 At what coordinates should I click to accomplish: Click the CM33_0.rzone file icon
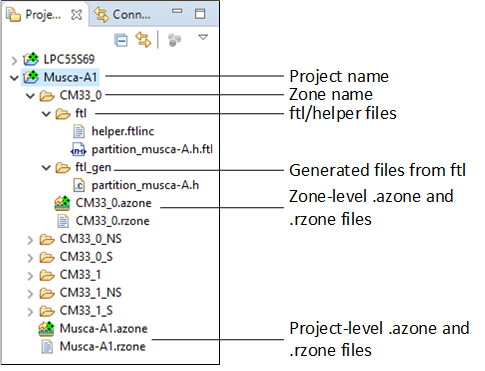click(x=63, y=221)
